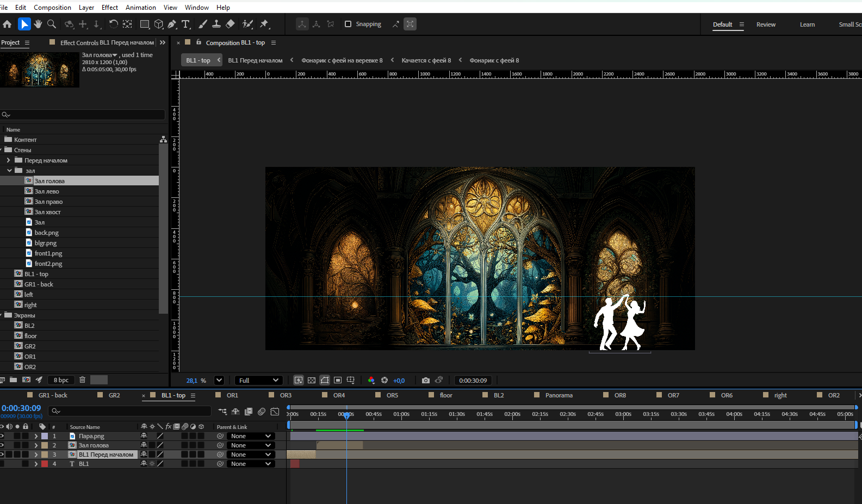Enable the Snapping checkbox

pos(348,24)
